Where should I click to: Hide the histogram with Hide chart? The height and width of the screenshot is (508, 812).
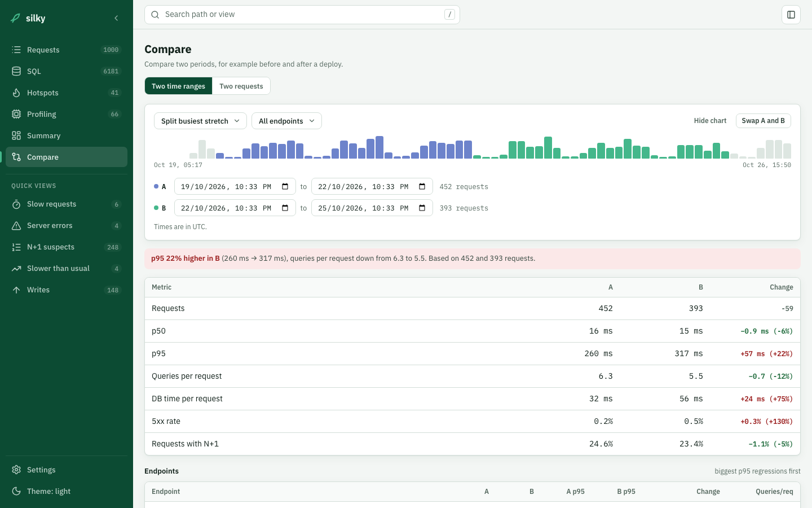point(710,121)
